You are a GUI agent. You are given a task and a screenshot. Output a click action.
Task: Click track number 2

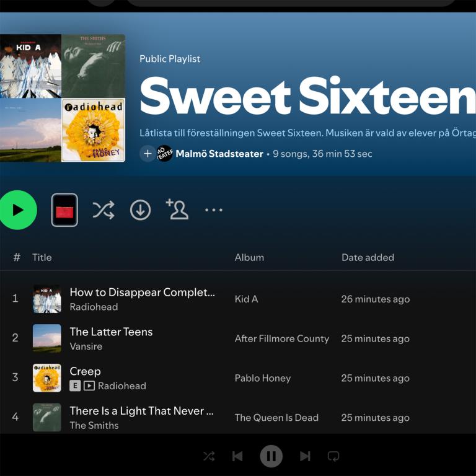point(15,338)
